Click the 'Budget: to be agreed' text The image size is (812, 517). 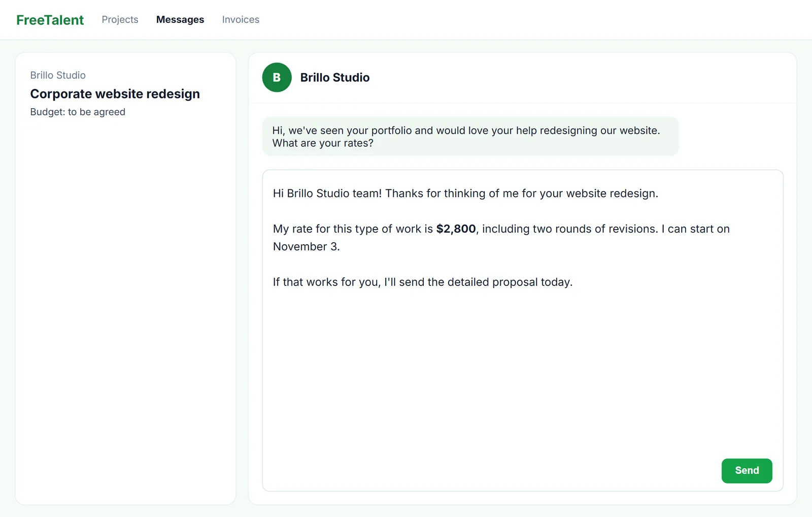(x=78, y=112)
